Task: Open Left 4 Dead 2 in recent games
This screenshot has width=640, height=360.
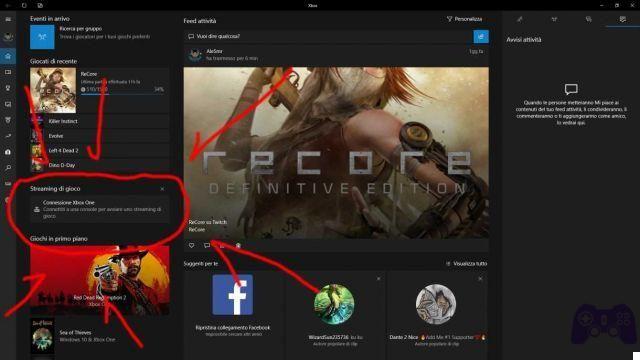Action: point(100,151)
